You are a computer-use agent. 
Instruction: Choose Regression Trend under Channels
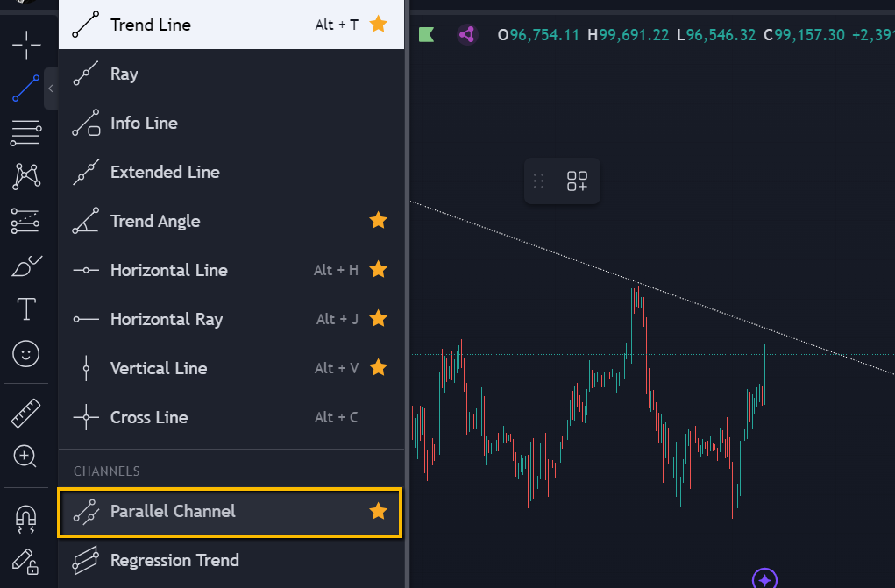pos(174,561)
